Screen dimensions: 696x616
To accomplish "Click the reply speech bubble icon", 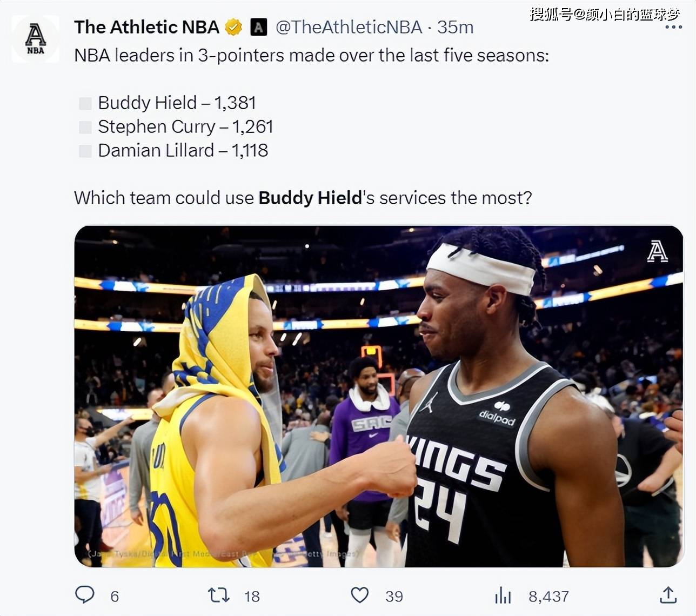I will click(x=85, y=595).
